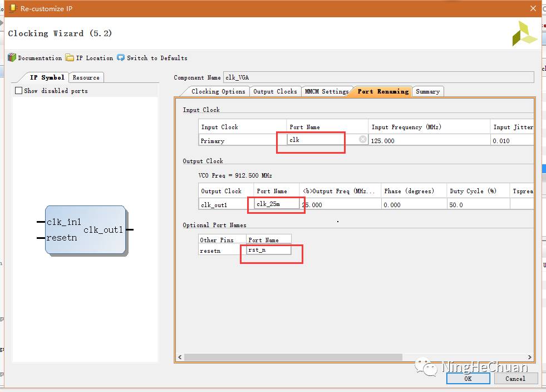546x392 pixels.
Task: Click the IP Location folder icon
Action: point(70,58)
